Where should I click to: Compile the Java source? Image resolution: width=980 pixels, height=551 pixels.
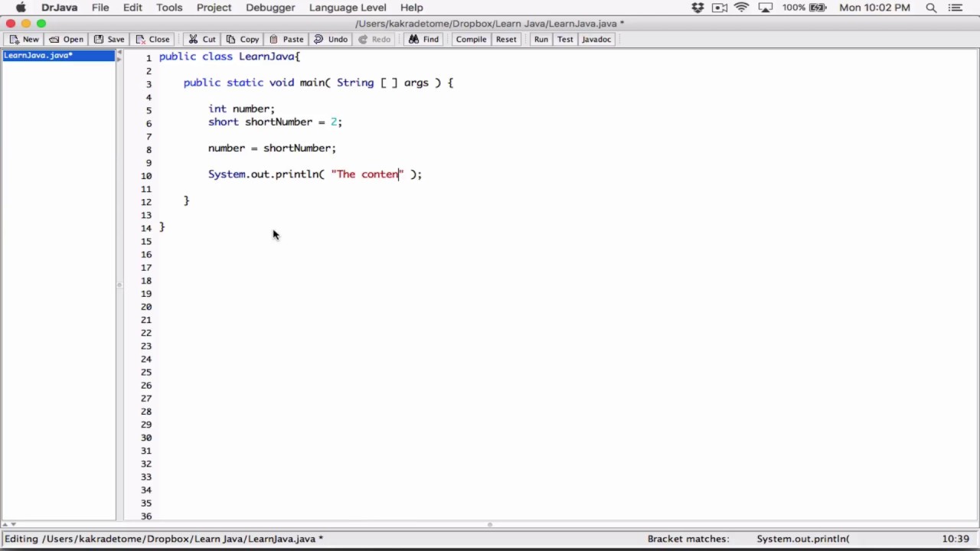click(471, 39)
